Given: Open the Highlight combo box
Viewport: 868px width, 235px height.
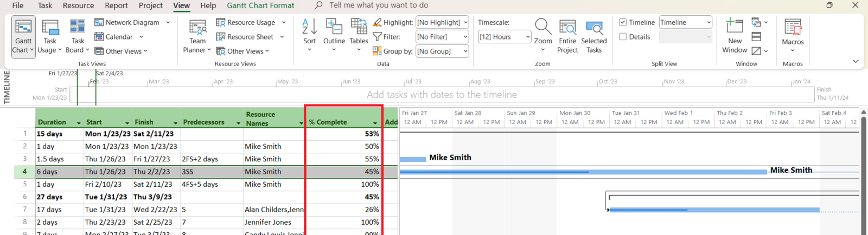Looking at the screenshot, I should pos(442,22).
